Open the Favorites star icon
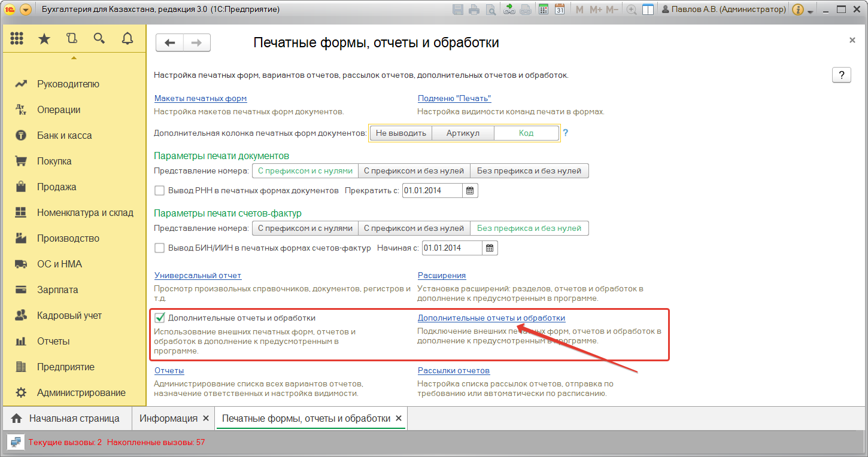Viewport: 868px width, 457px height. point(44,39)
